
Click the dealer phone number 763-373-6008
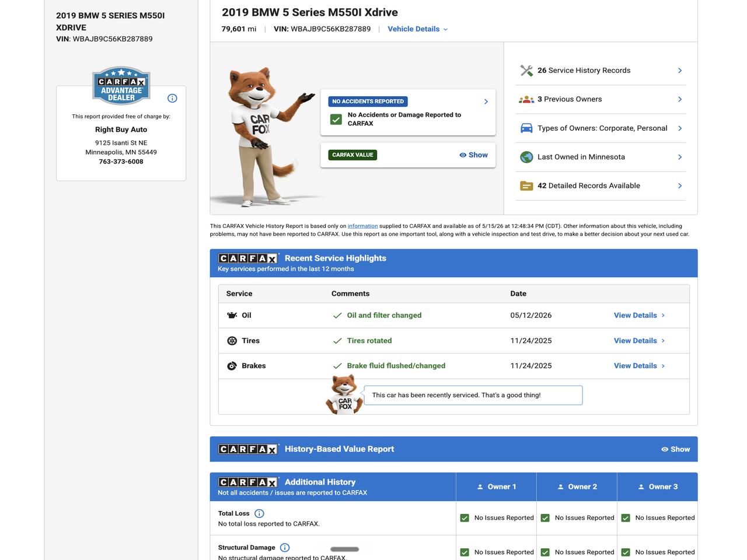(121, 162)
